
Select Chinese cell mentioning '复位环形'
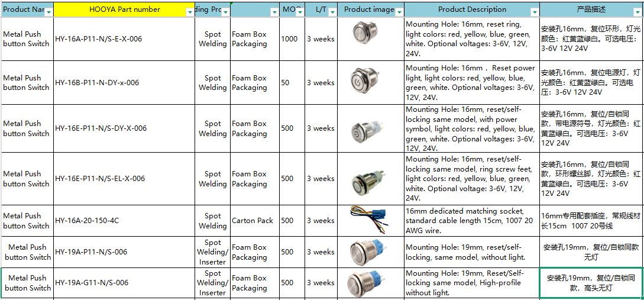pos(591,39)
